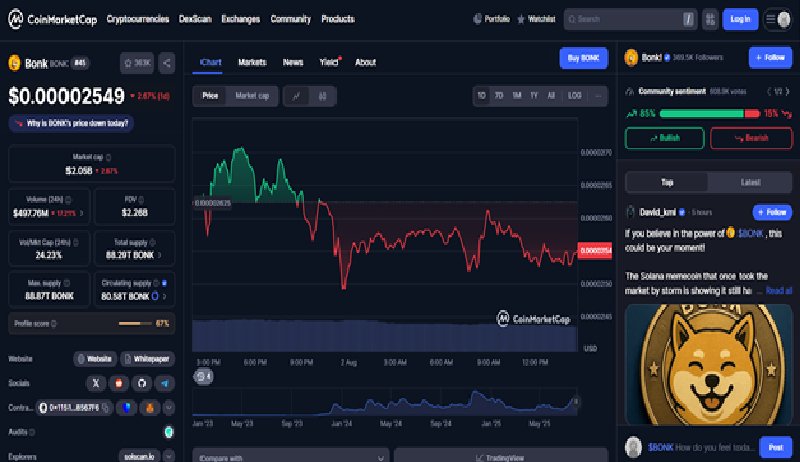The height and width of the screenshot is (462, 800).
Task: Set chart range to 7D
Action: pos(499,96)
